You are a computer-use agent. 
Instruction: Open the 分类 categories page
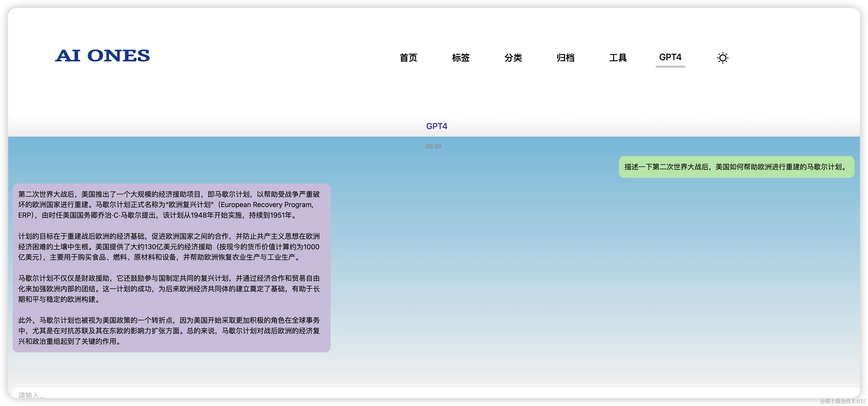[513, 58]
